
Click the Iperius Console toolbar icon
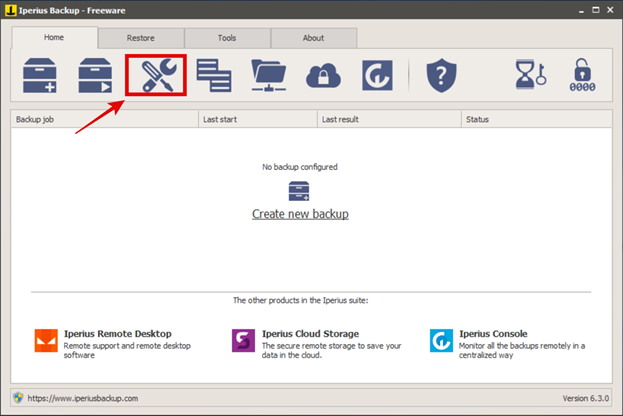(377, 75)
